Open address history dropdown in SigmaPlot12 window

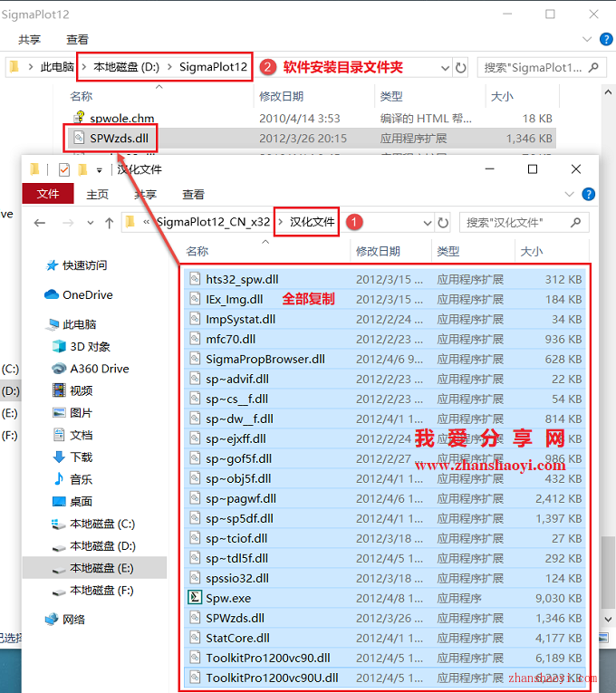tap(445, 68)
